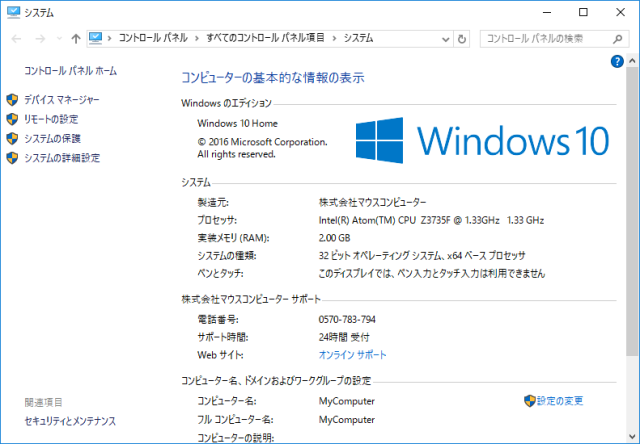The height and width of the screenshot is (444, 640).
Task: Click the scrollbar down arrow
Action: 632,437
